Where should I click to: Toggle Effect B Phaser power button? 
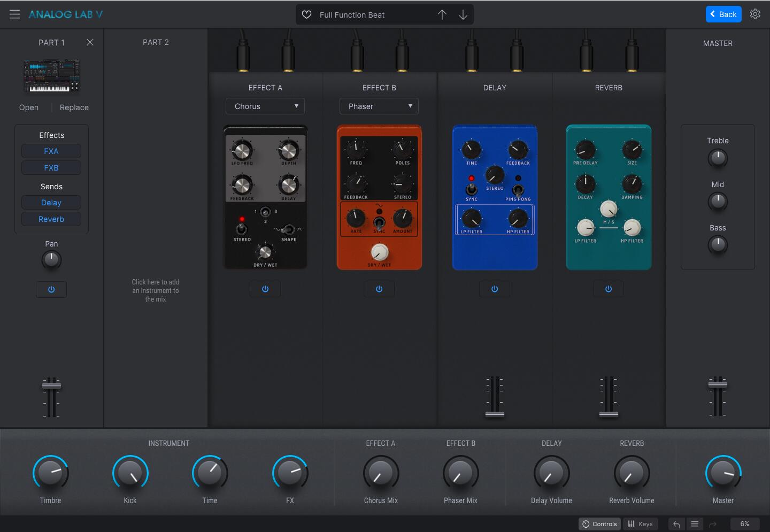379,289
